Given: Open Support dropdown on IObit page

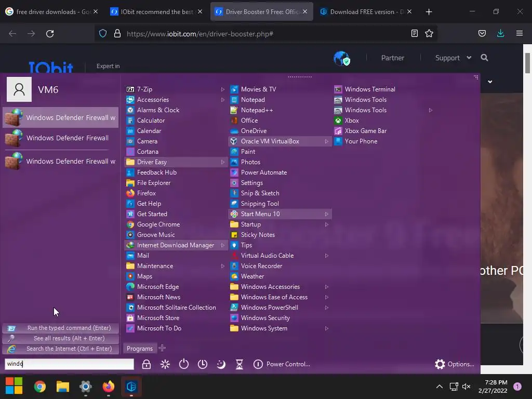Looking at the screenshot, I should point(453,58).
